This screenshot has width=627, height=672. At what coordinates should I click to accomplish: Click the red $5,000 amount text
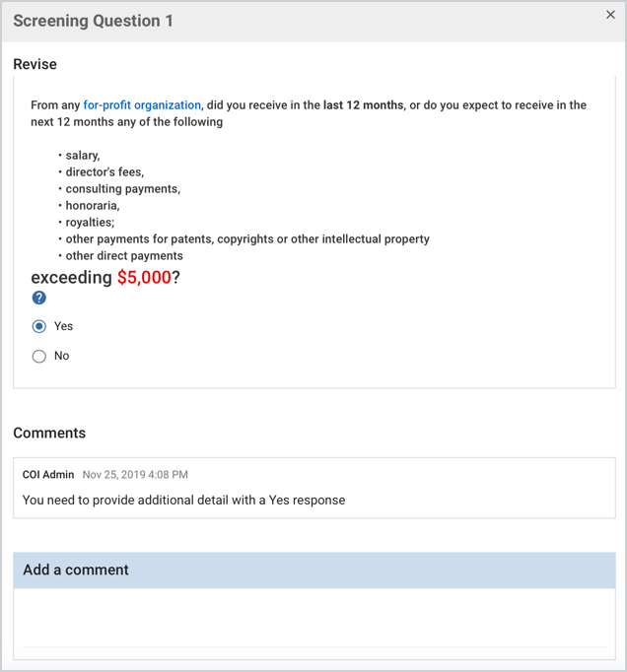pos(144,278)
